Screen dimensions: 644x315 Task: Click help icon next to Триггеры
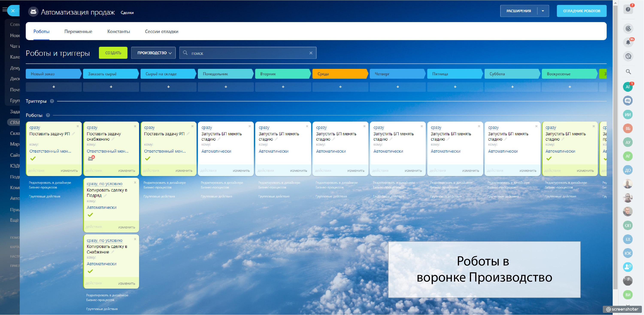52,101
